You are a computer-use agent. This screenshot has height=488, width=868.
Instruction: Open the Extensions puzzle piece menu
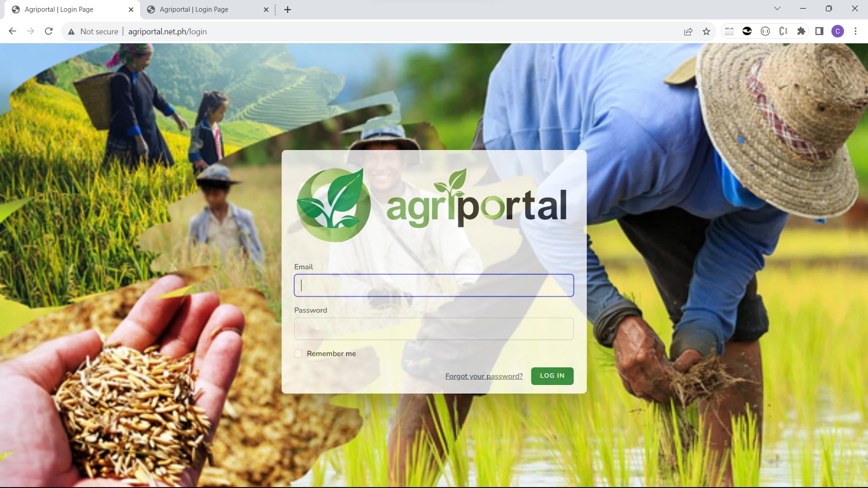(x=801, y=31)
